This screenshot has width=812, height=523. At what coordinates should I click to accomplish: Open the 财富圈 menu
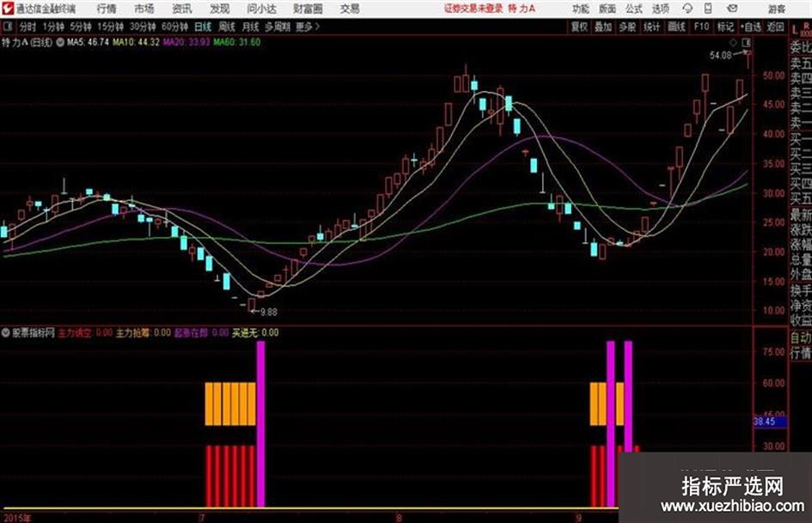(308, 9)
